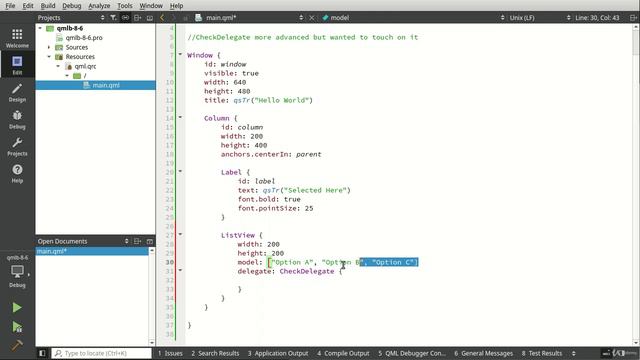Start debugging with the debug run button
Screen dimensions: 640x360
click(x=17, y=327)
